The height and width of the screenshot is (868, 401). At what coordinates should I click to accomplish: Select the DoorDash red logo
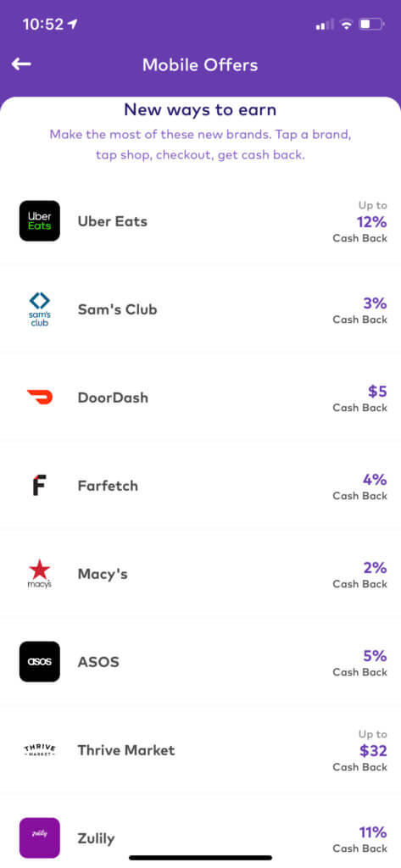pyautogui.click(x=39, y=397)
